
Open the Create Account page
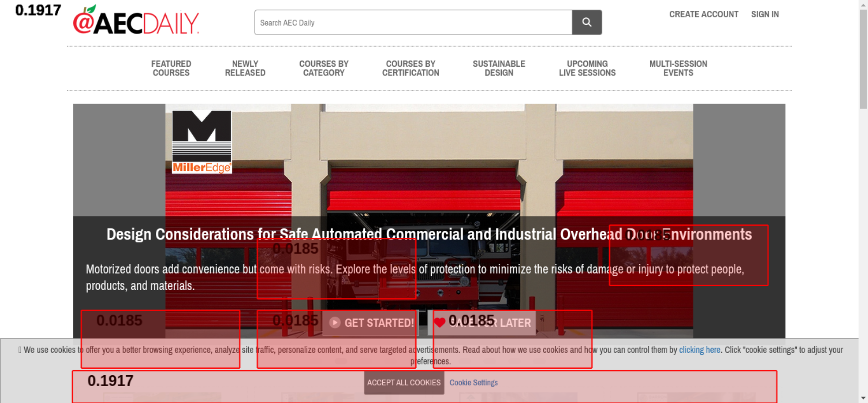(703, 14)
